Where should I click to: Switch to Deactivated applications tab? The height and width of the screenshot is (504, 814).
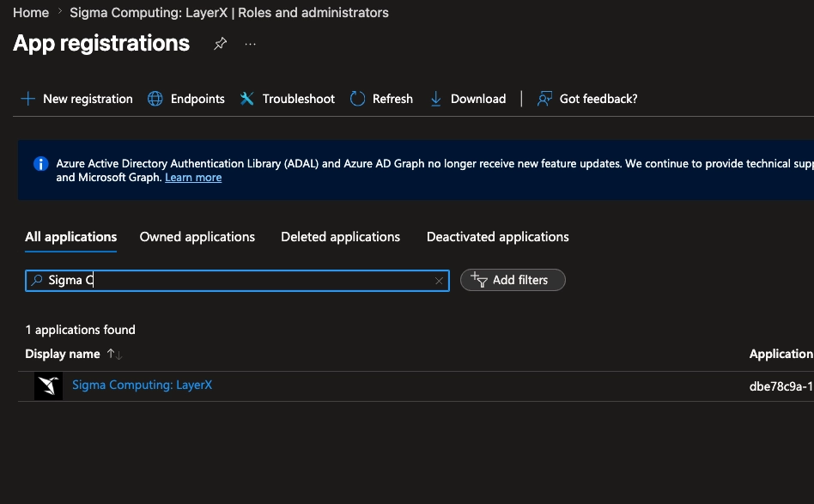[x=498, y=237]
